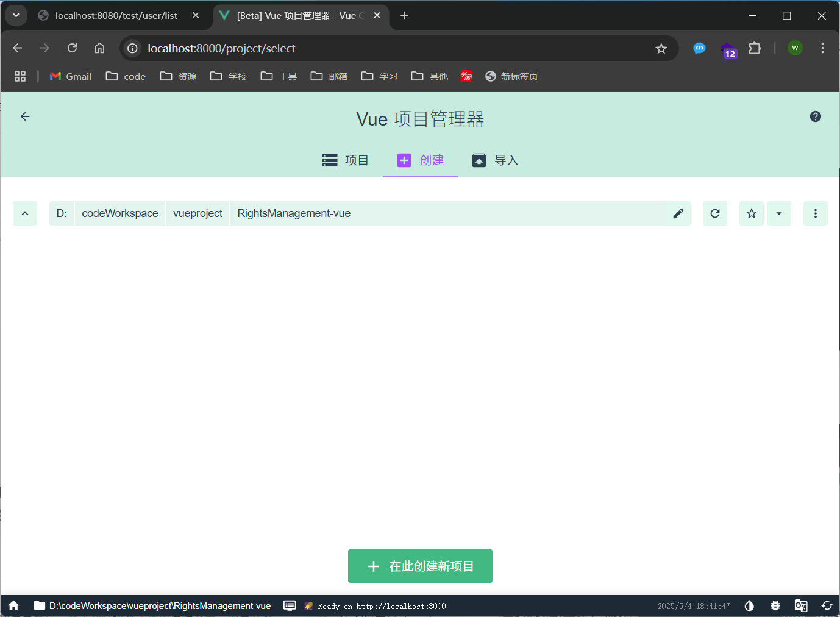Open the blue code chat extension icon
840x617 pixels.
[699, 48]
